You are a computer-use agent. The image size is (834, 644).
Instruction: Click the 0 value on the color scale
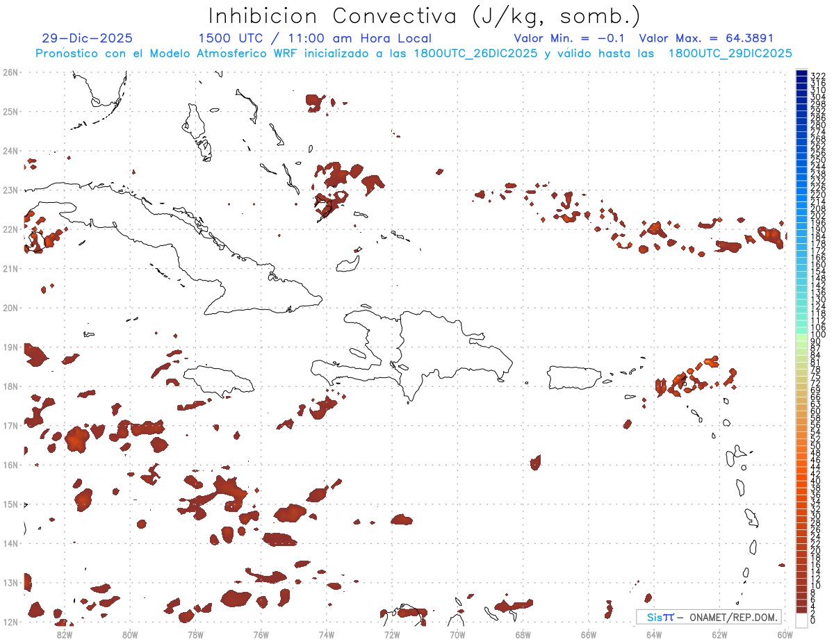point(814,620)
